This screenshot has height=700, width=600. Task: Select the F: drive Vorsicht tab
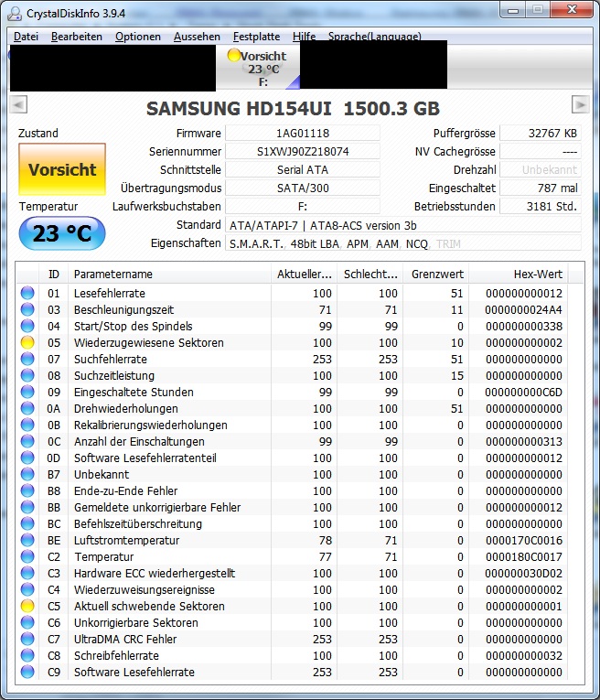pos(258,69)
